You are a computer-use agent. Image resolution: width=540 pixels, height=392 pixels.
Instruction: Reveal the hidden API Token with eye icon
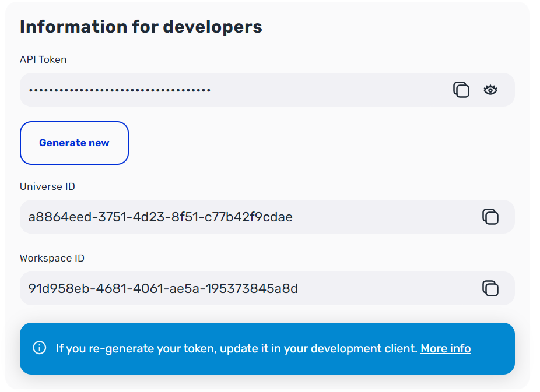(x=490, y=90)
